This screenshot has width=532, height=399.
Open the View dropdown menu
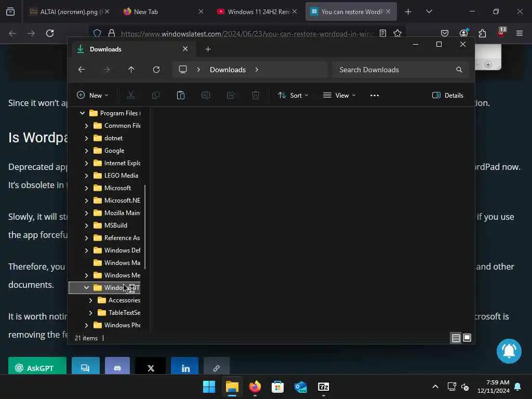click(x=339, y=96)
